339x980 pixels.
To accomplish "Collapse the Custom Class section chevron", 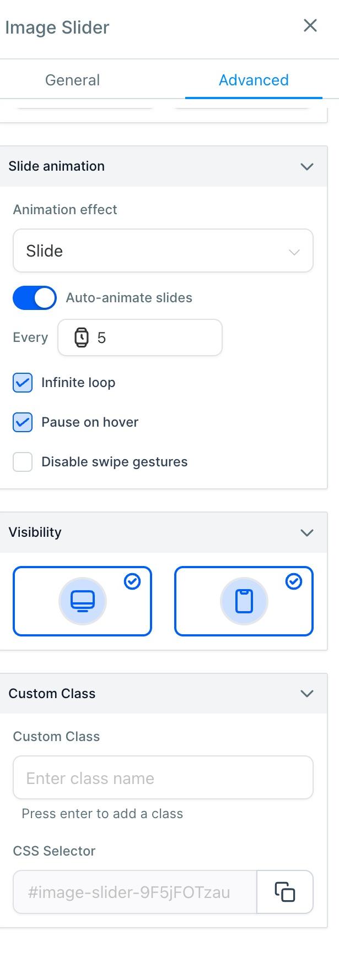I will pos(307,694).
